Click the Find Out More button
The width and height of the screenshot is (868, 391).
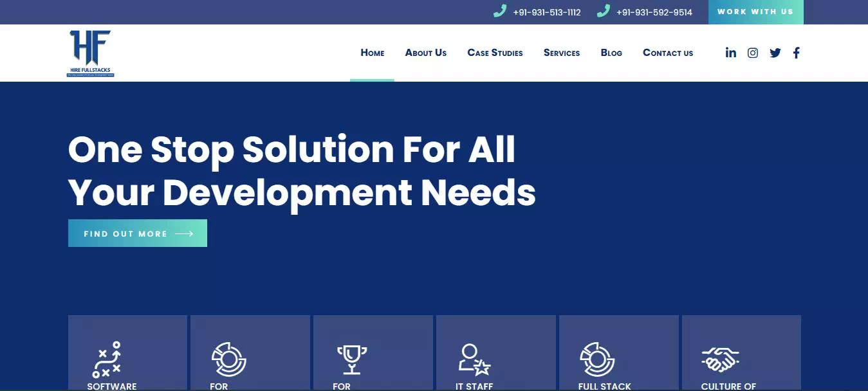138,233
